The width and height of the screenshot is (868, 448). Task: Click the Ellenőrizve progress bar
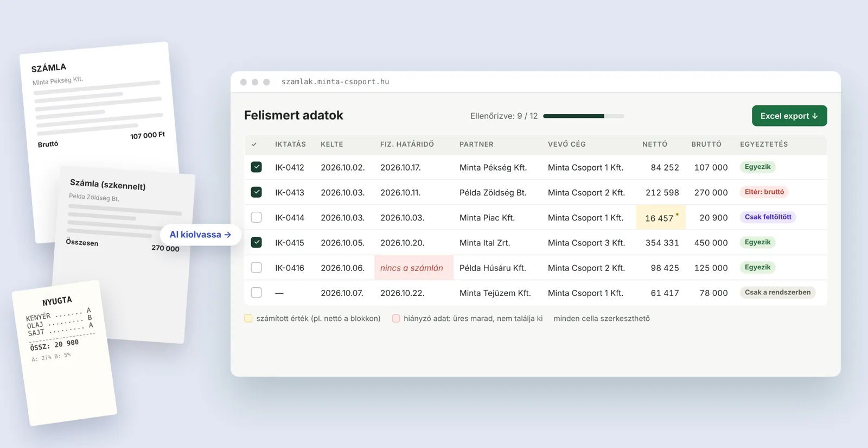point(584,116)
